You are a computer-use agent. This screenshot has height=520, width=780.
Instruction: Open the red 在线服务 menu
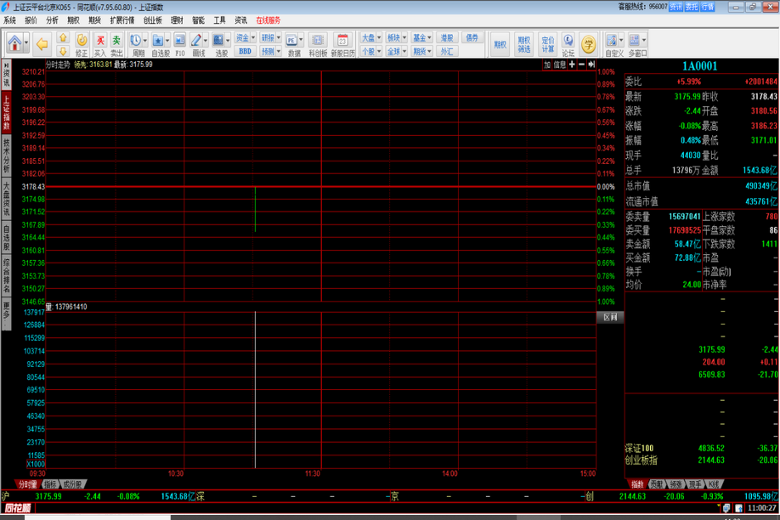tap(268, 20)
